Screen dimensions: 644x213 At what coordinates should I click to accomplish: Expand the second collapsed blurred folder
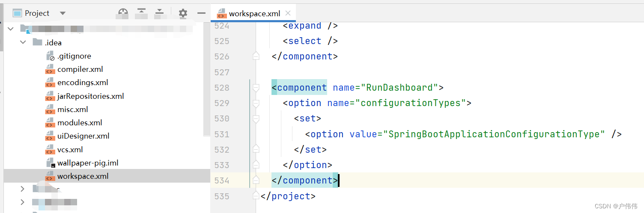23,202
